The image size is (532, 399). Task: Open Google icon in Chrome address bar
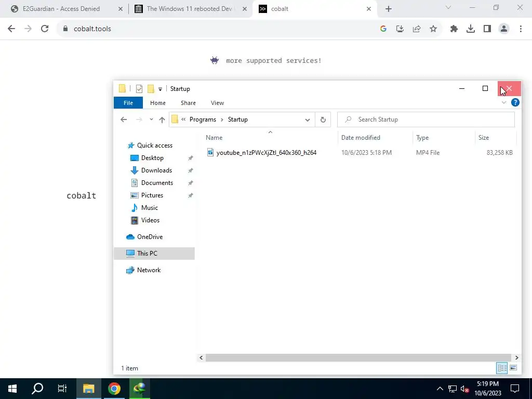(x=383, y=29)
